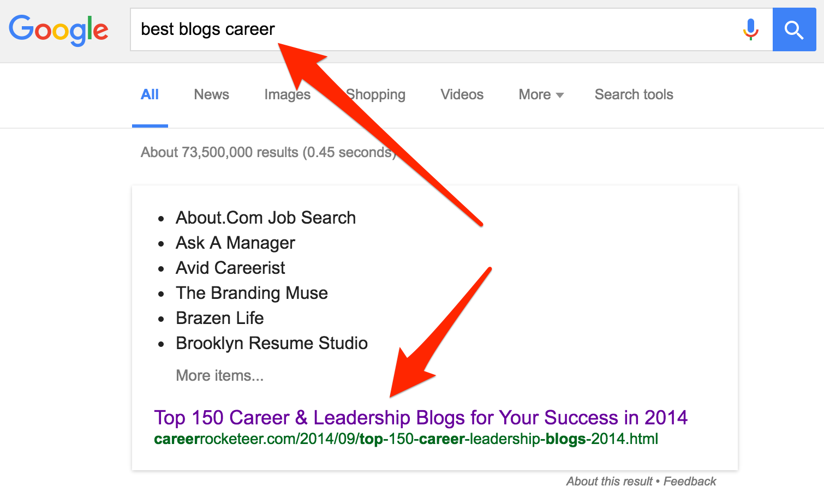Viewport: 824px width, 504px height.
Task: Click the "Ask A Manager" list item
Action: [x=235, y=243]
